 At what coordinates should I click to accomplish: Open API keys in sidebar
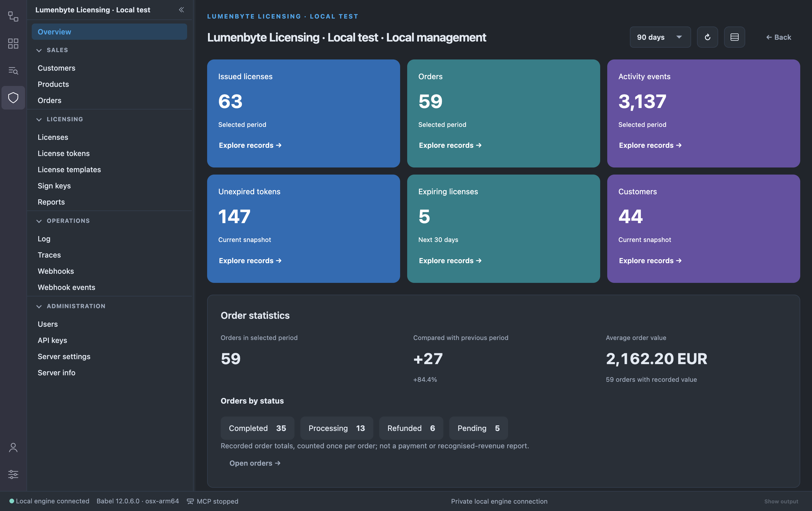click(x=52, y=340)
